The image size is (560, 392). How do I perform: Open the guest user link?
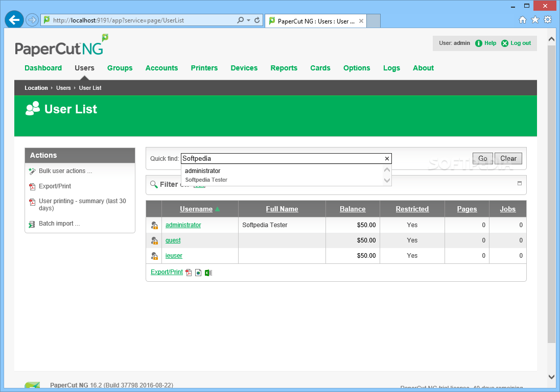click(173, 240)
